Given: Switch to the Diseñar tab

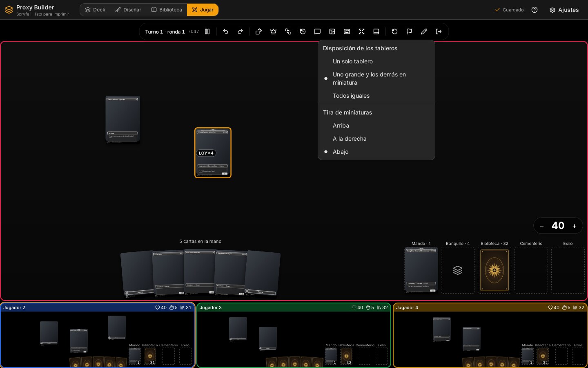Looking at the screenshot, I should pyautogui.click(x=128, y=10).
